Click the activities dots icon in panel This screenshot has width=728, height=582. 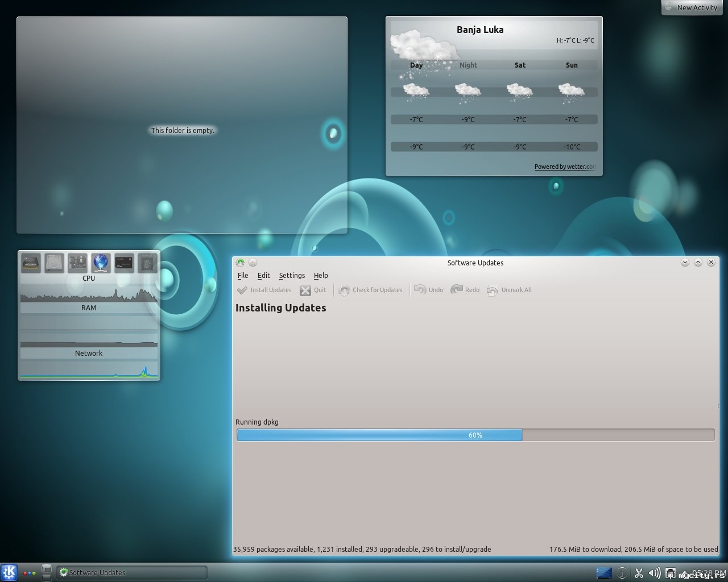tap(29, 573)
